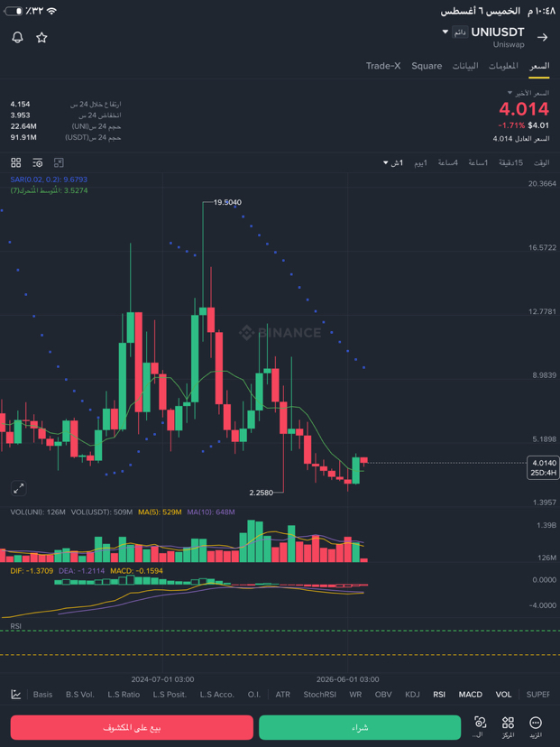The height and width of the screenshot is (747, 560).
Task: Open the Square tab
Action: coord(427,66)
